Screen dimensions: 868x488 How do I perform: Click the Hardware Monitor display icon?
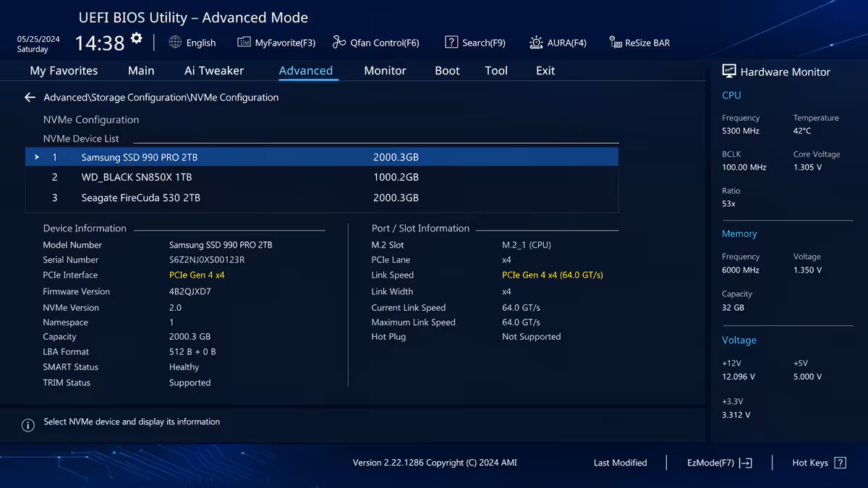coord(729,71)
